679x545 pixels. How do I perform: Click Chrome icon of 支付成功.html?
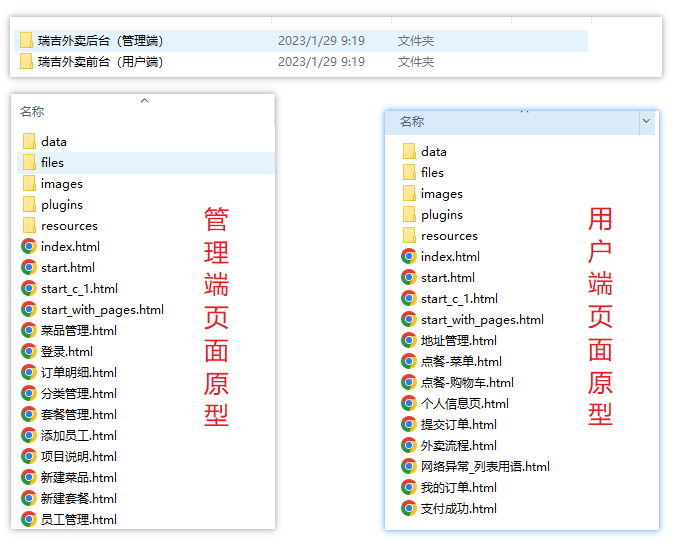click(x=409, y=509)
